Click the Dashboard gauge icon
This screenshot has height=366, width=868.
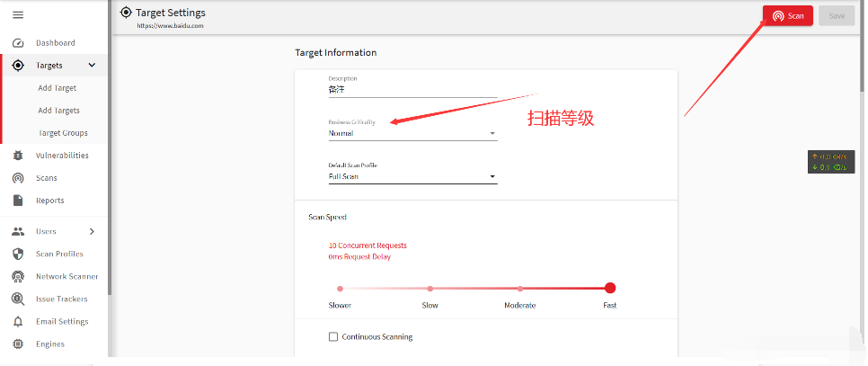18,43
